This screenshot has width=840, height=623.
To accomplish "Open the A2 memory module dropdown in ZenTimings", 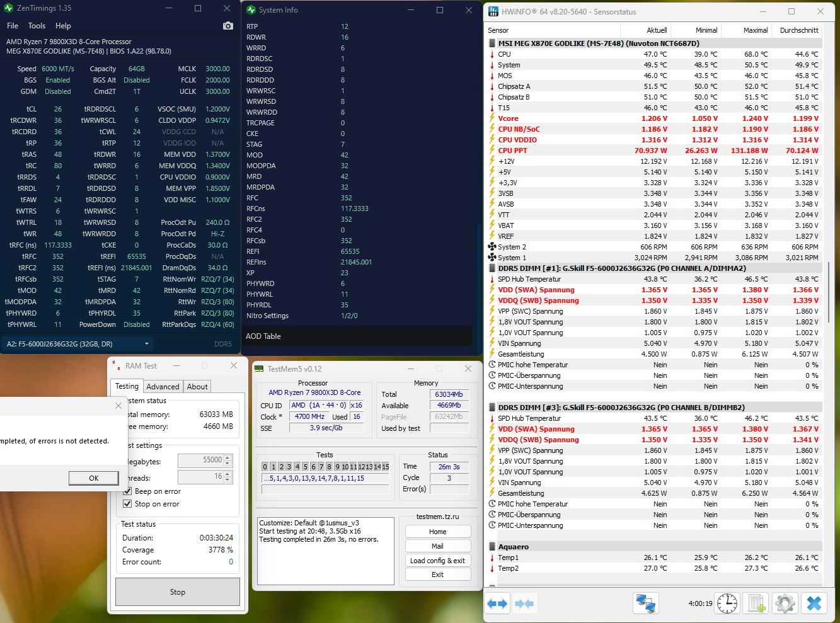I will [x=78, y=344].
